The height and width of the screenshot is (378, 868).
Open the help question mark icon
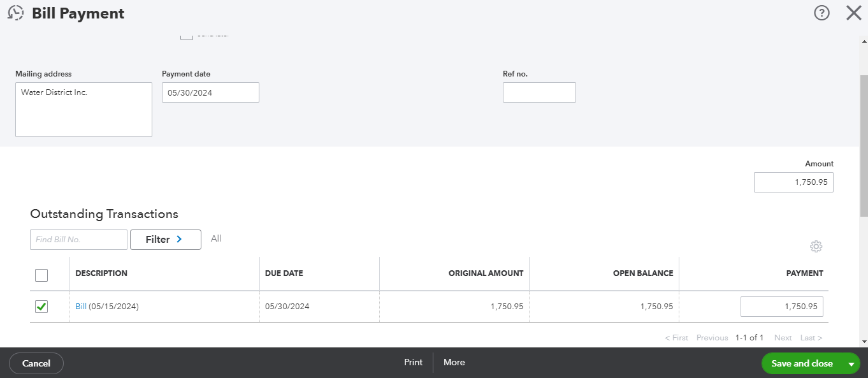821,13
